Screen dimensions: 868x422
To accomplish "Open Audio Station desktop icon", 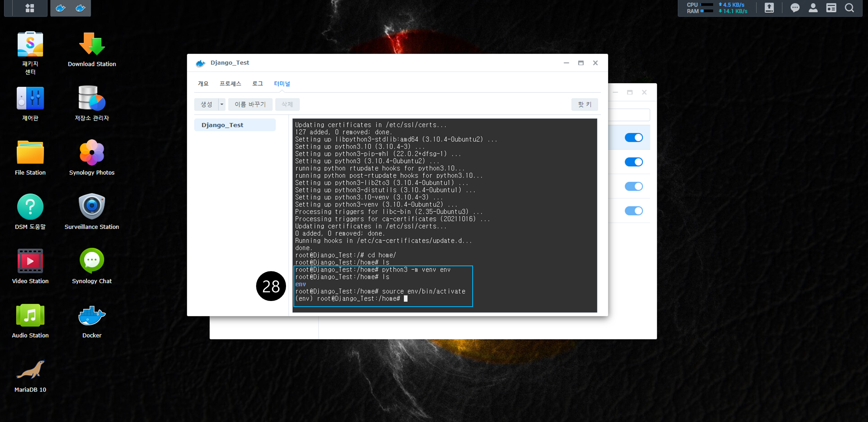I will pos(30,315).
